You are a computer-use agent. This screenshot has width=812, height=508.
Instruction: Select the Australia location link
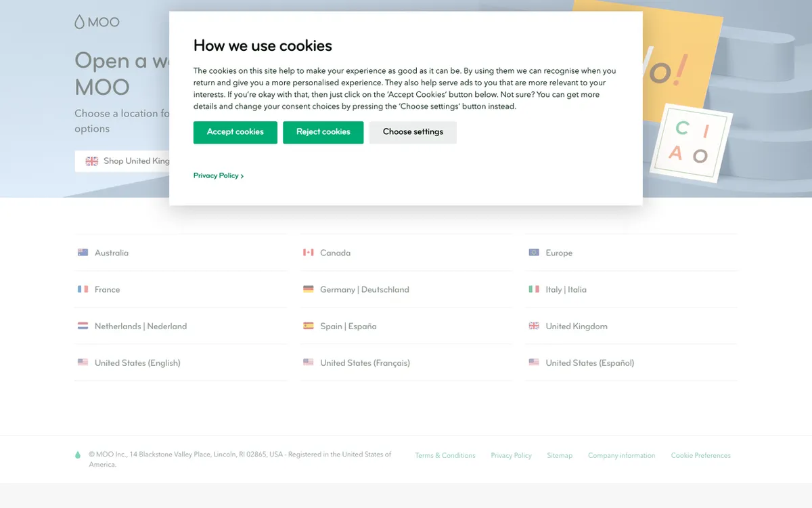[x=112, y=253]
